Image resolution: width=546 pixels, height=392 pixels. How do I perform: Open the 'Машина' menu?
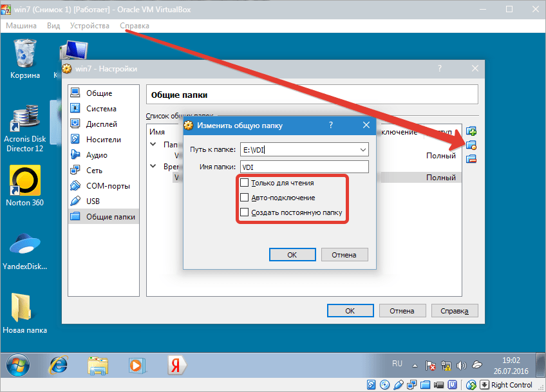(22, 25)
